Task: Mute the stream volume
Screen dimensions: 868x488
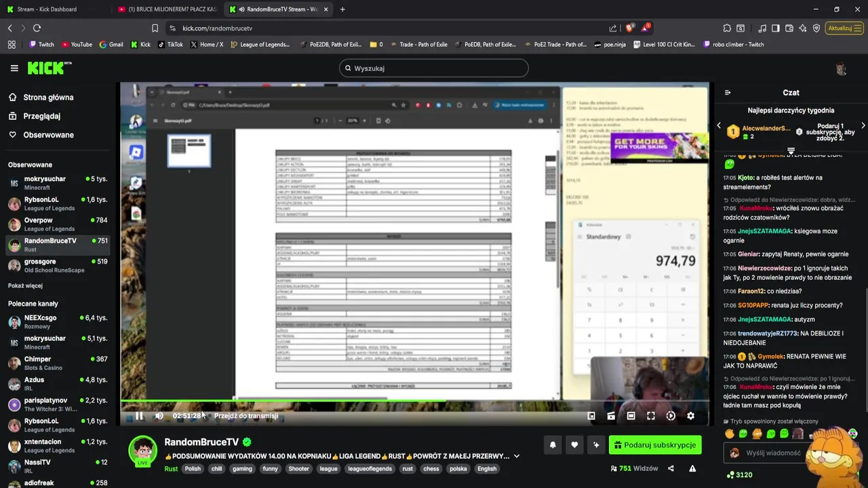Action: 159,416
